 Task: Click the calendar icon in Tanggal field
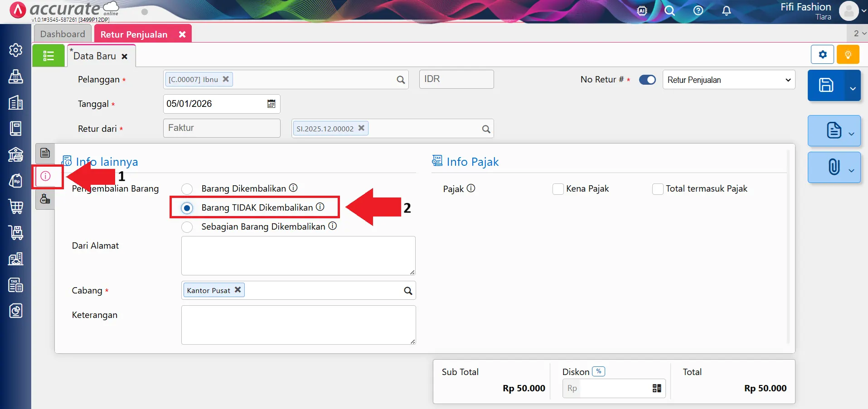coord(271,104)
